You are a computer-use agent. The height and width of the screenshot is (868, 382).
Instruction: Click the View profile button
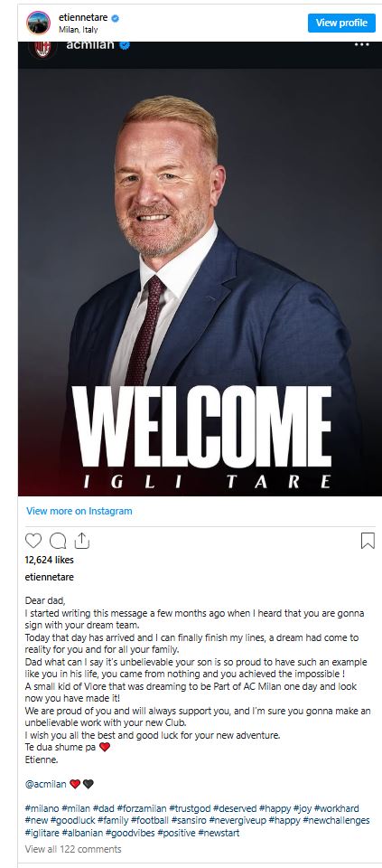pyautogui.click(x=341, y=23)
